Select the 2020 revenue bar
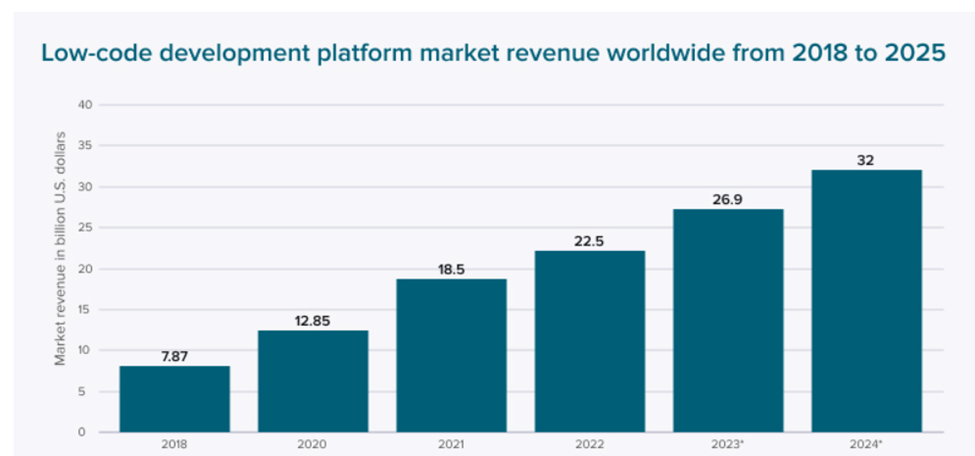Screen dimensions: 975x456 [313, 381]
